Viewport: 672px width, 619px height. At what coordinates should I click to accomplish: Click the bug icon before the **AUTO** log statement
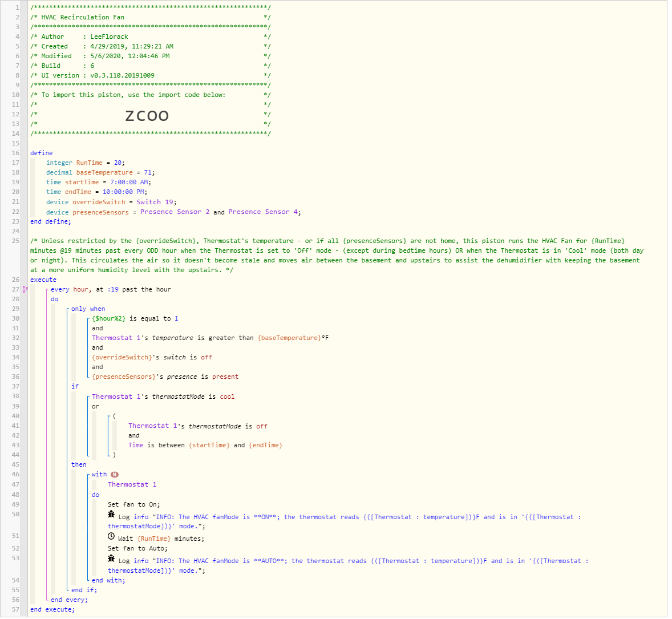point(111,559)
